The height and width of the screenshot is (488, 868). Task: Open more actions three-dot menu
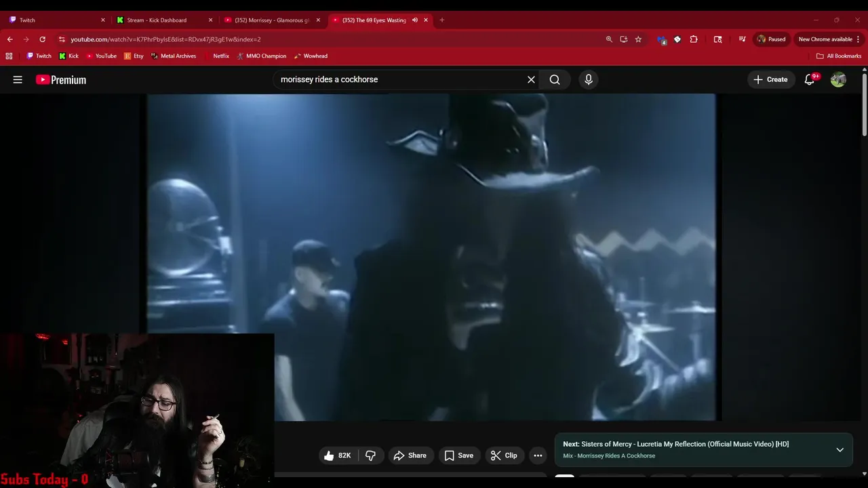pos(538,455)
